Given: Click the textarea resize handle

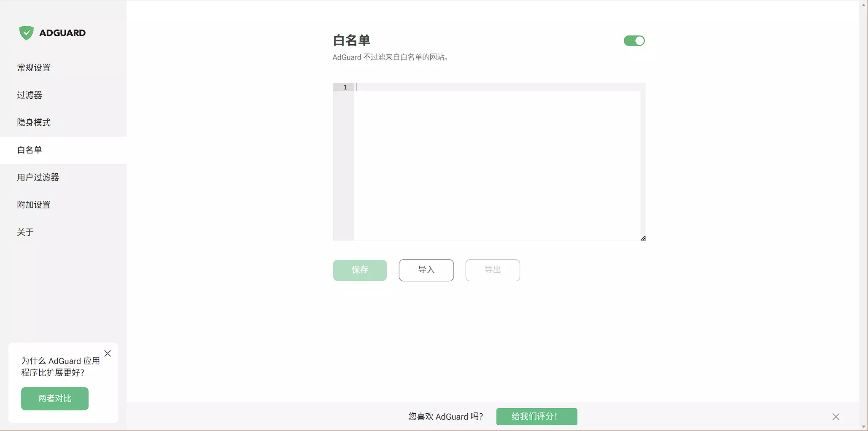Looking at the screenshot, I should pos(643,238).
